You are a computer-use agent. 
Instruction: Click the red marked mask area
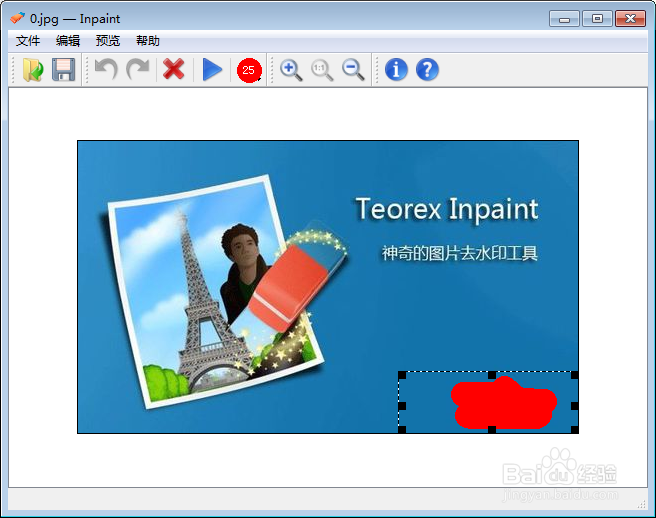point(504,404)
